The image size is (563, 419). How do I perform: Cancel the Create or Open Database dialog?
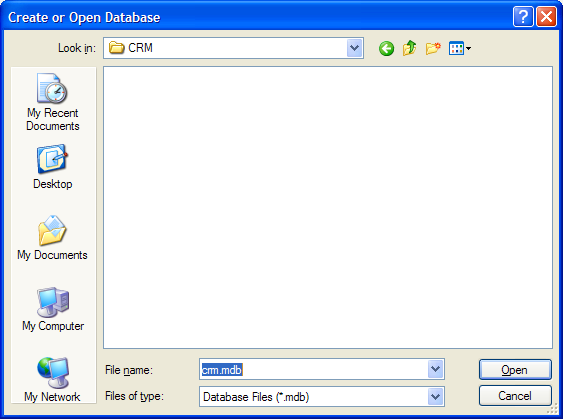click(x=515, y=396)
